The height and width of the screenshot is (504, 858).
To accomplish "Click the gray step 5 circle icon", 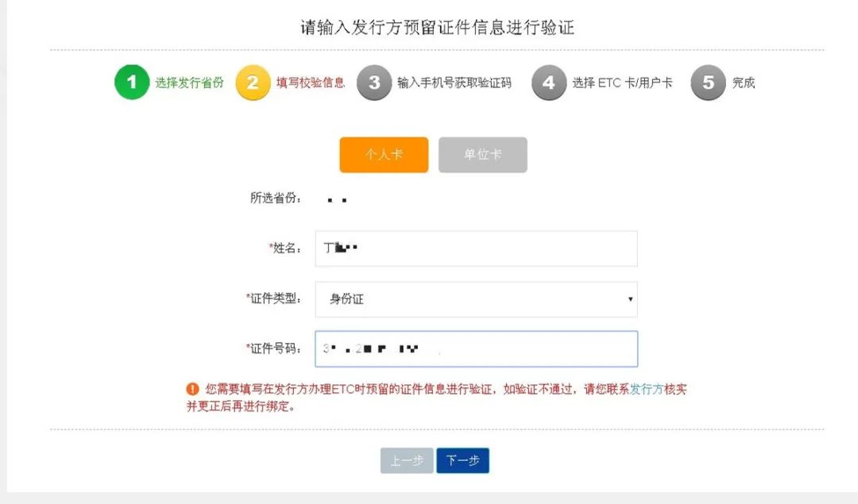I will [x=708, y=83].
